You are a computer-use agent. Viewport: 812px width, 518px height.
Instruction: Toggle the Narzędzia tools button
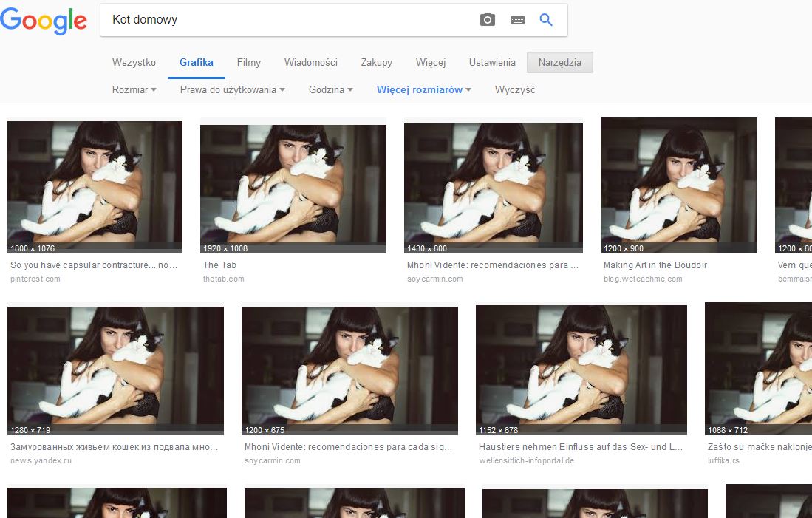560,62
